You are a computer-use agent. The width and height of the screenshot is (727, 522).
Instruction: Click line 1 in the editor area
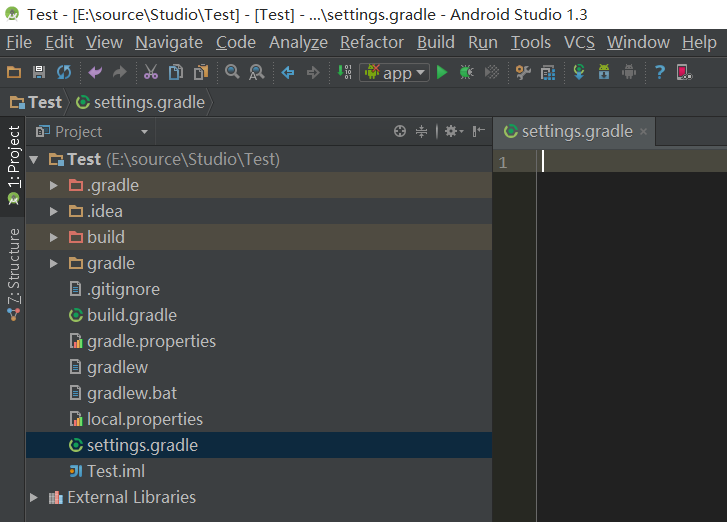[x=632, y=161]
